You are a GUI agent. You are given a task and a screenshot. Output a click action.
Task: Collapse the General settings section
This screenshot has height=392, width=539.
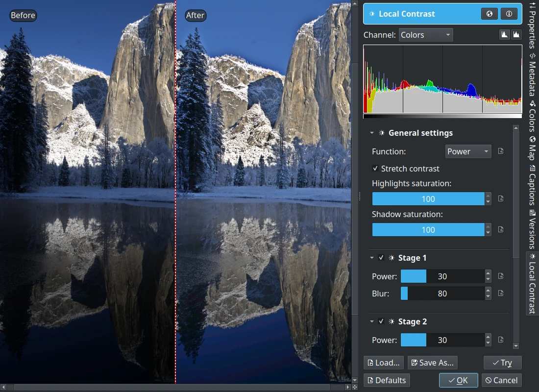[371, 132]
